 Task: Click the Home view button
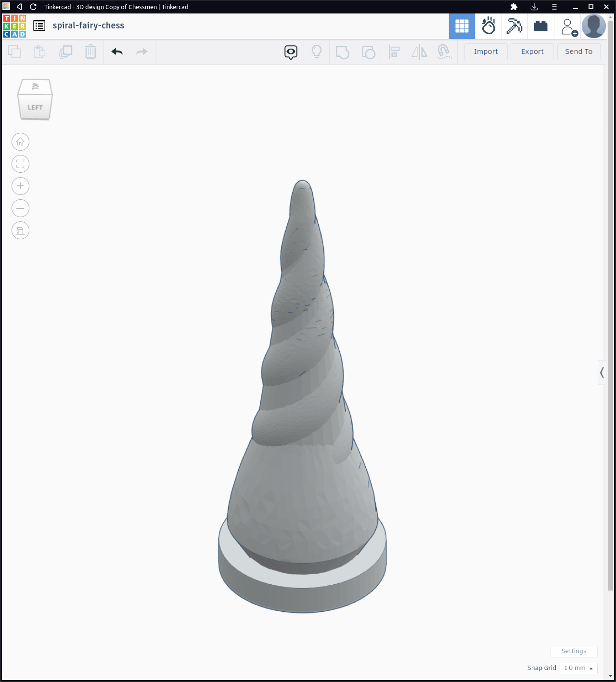click(x=20, y=142)
